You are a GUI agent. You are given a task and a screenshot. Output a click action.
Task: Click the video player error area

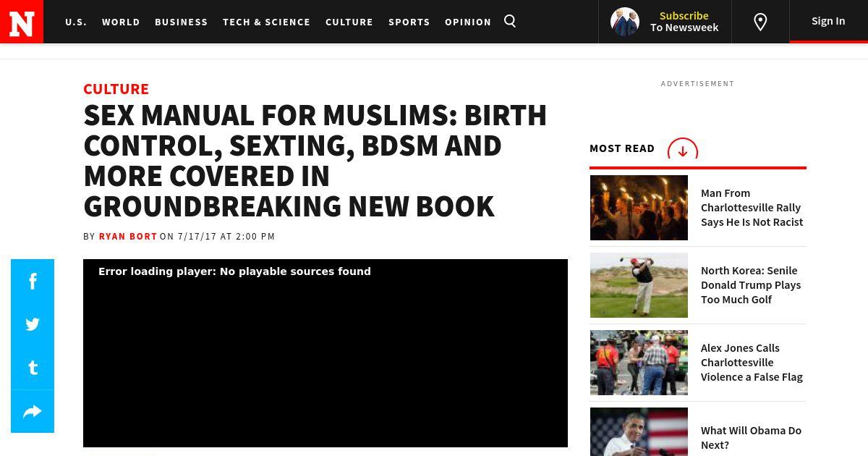click(325, 353)
